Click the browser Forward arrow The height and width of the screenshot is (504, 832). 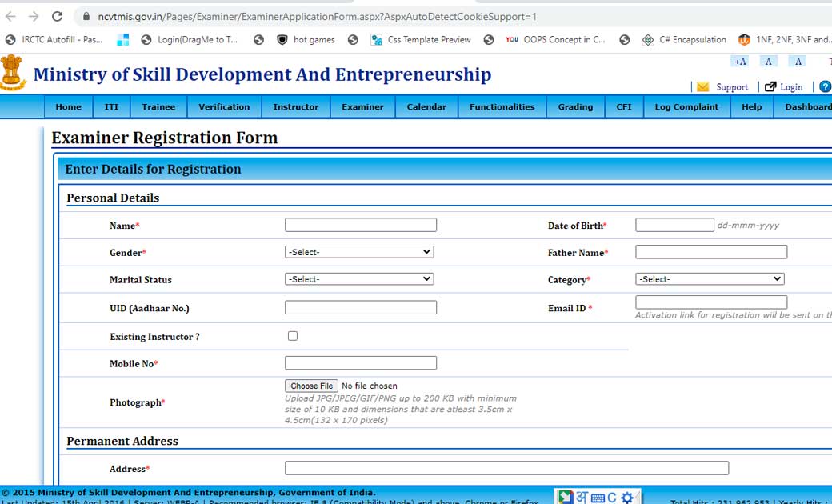(x=34, y=17)
